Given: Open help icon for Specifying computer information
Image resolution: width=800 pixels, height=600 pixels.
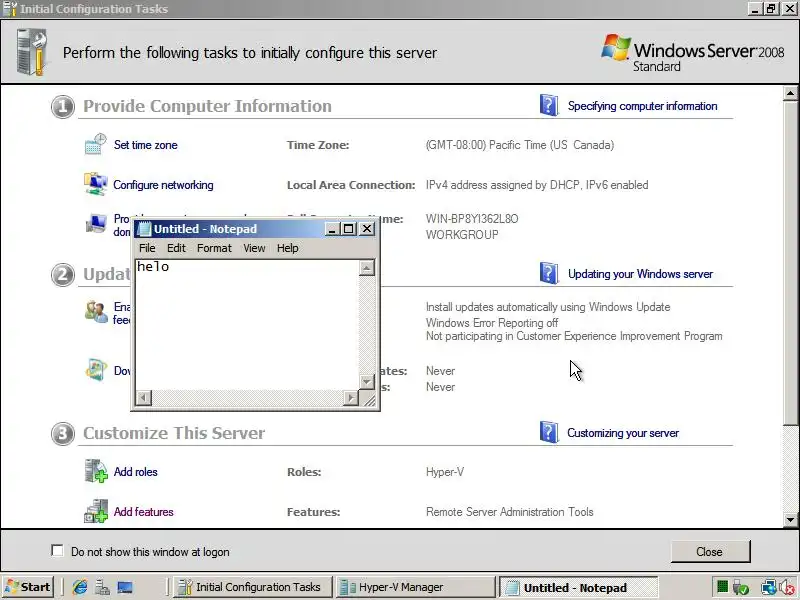Looking at the screenshot, I should tap(549, 105).
